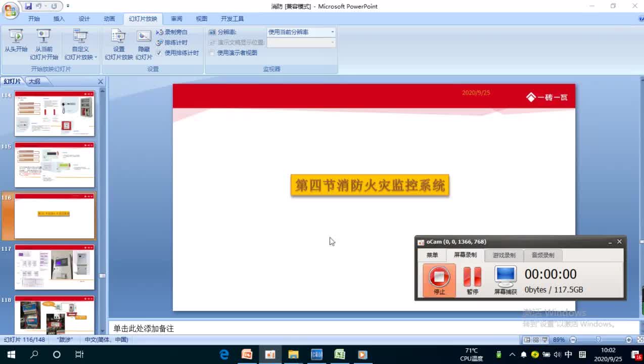Screen dimensions: 644x364
Task: Click oCam Pause (暂停) button
Action: [x=472, y=280]
